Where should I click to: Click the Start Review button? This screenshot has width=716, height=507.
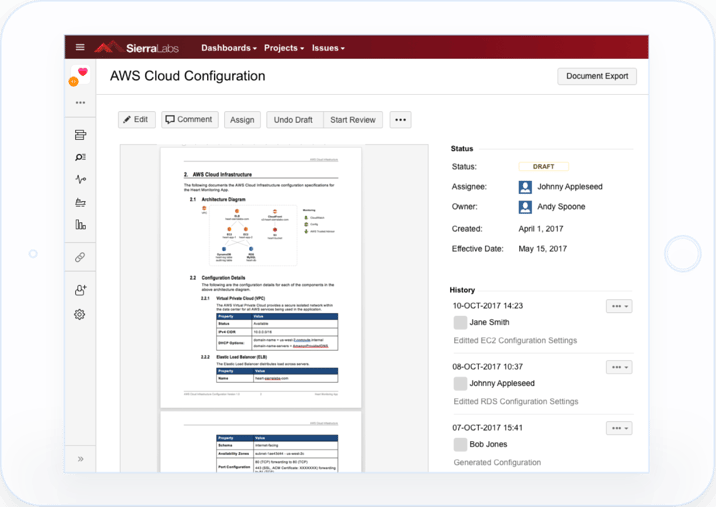click(353, 120)
